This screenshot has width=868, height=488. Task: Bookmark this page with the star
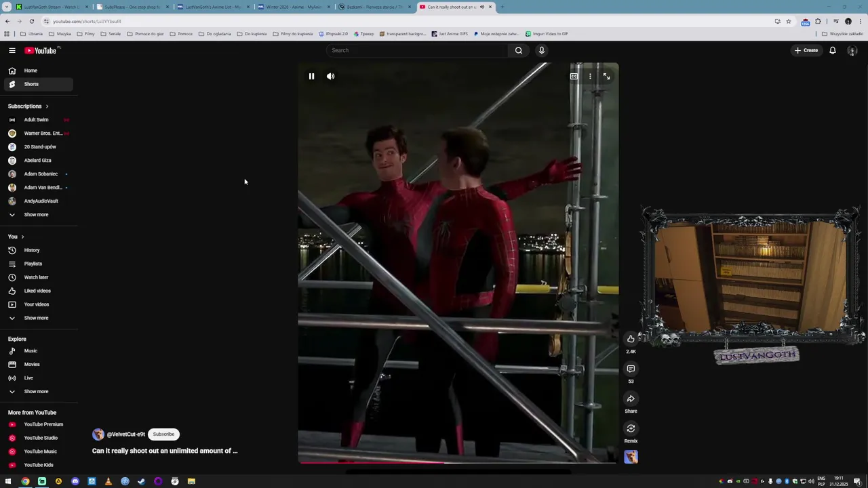[788, 21]
